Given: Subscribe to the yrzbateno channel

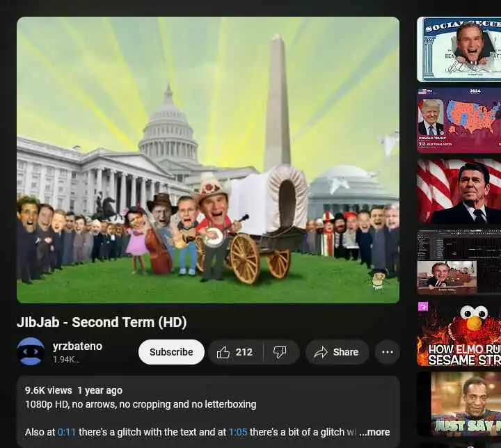Looking at the screenshot, I should (171, 352).
